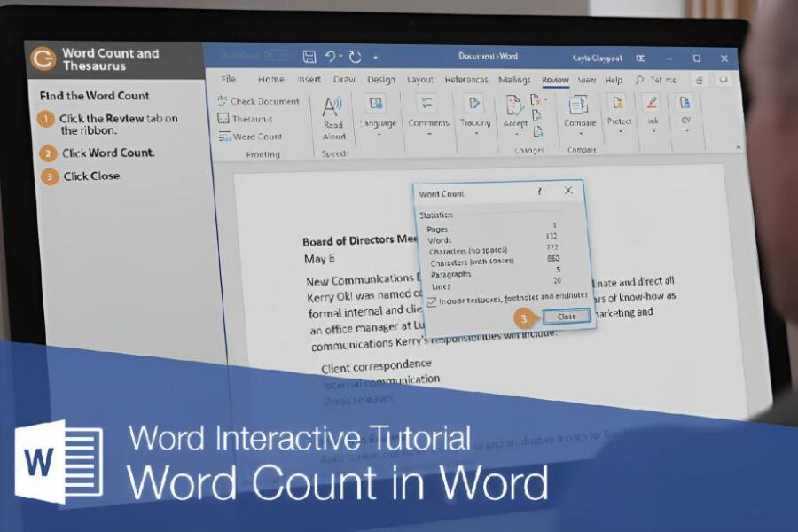Open the File tab
Viewport: 798px width, 532px height.
[229, 79]
